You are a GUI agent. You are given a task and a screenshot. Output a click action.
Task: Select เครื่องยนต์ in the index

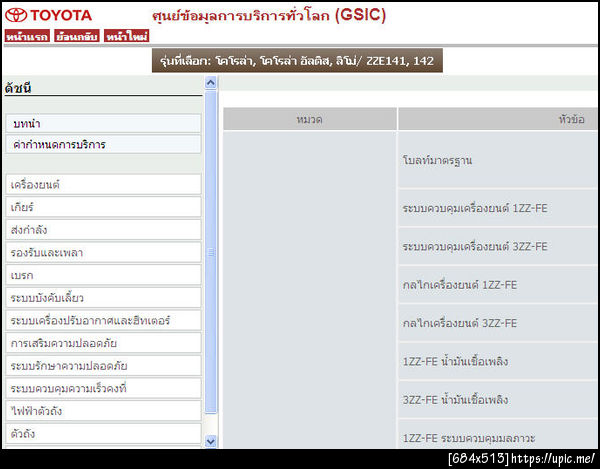tap(103, 184)
